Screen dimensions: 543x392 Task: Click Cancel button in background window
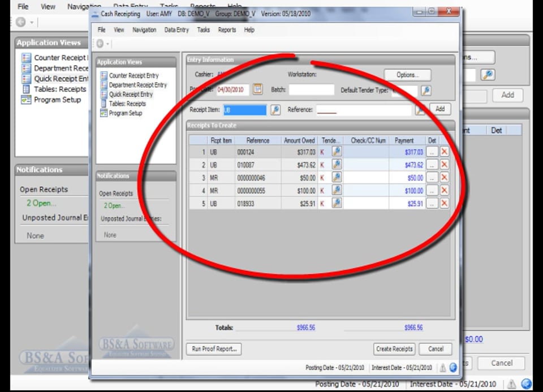[x=502, y=363]
